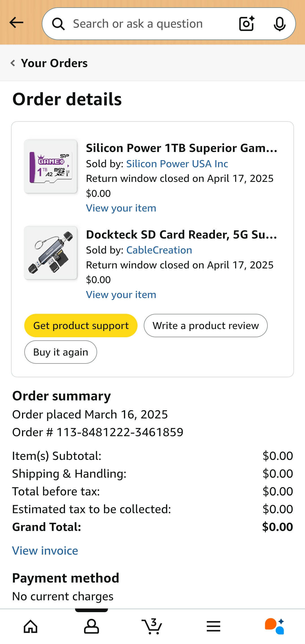Open the hamburger menu tab
The height and width of the screenshot is (644, 305).
pos(213,626)
